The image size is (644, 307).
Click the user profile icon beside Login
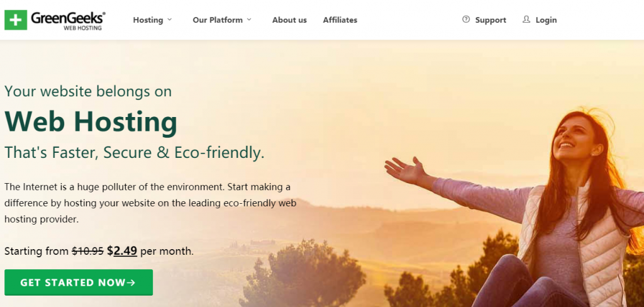tap(526, 20)
